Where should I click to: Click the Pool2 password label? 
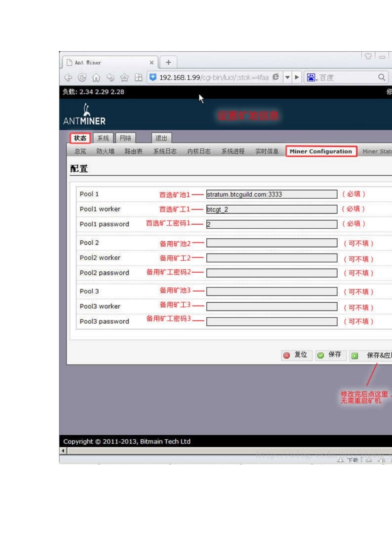pos(104,273)
